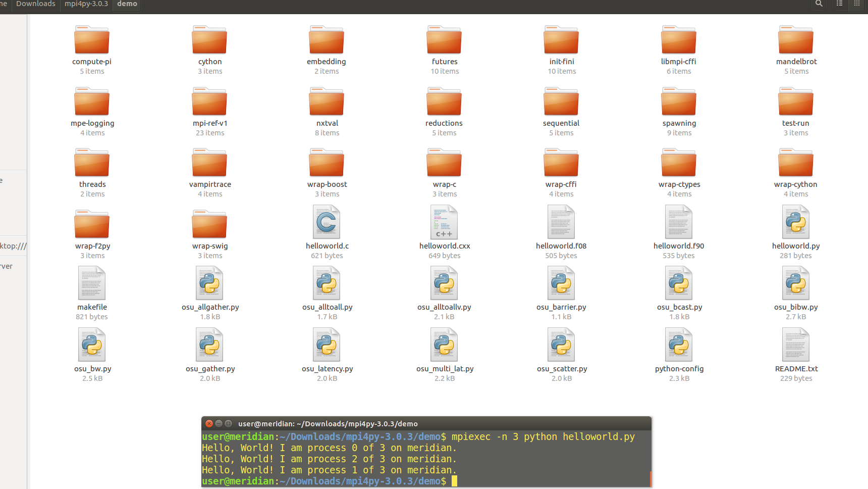Select the mandelbrot folder

[796, 40]
